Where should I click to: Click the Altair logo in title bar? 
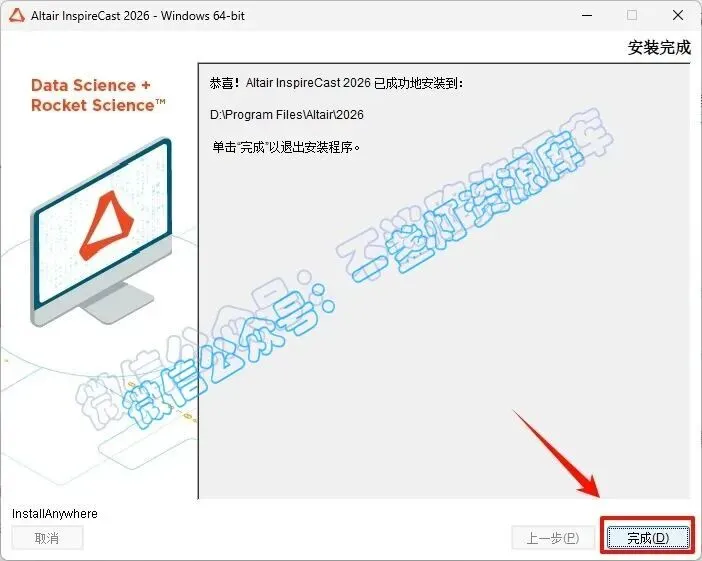pos(17,16)
